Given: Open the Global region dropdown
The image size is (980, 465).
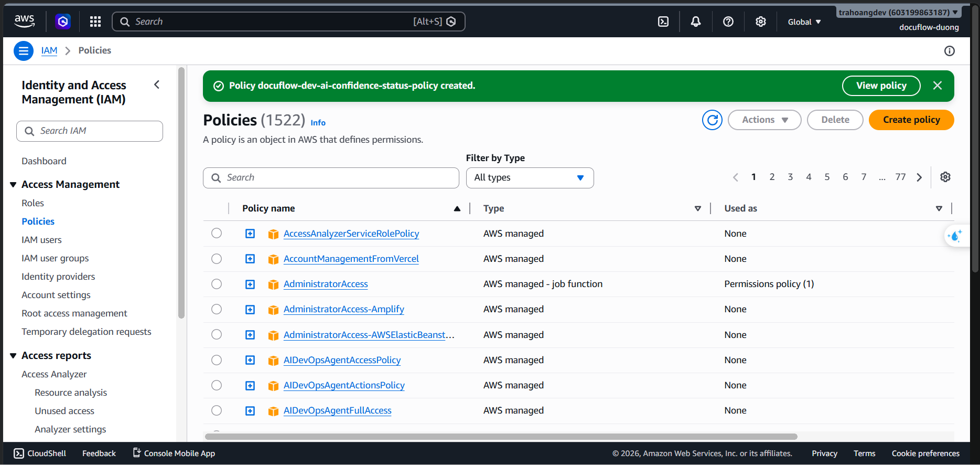Looking at the screenshot, I should (804, 22).
